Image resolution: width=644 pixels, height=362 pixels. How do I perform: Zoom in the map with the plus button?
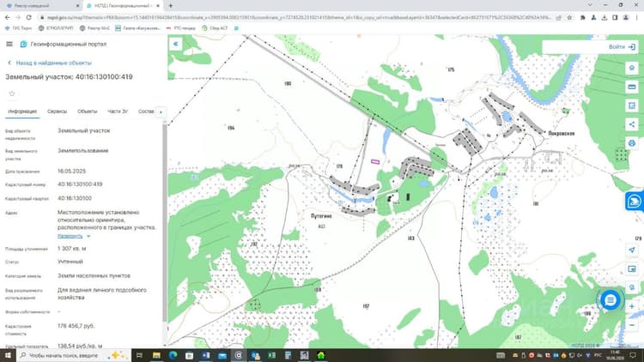coord(632,306)
